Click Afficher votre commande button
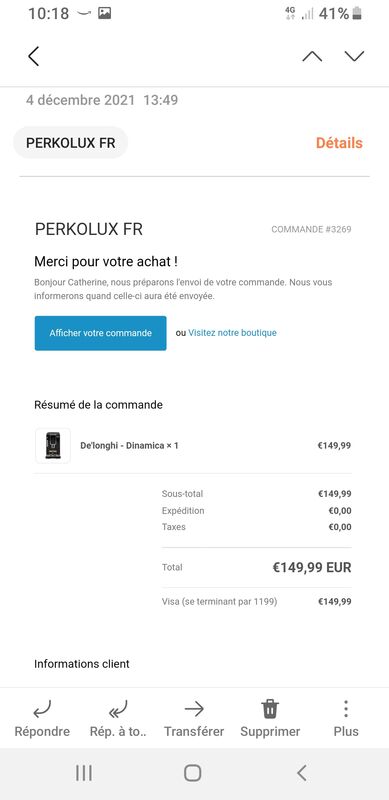Viewport: 389px width, 800px height. (101, 333)
